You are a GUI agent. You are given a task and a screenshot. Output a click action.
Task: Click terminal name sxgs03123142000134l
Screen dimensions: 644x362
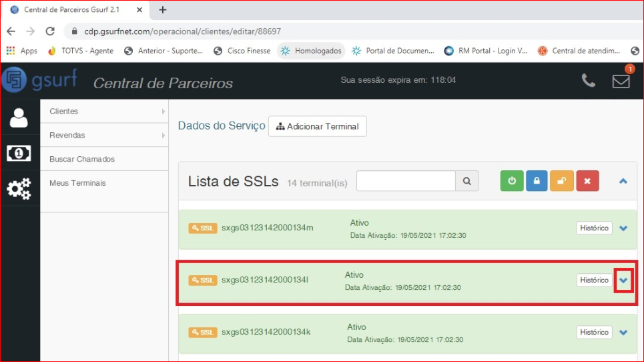(x=265, y=280)
